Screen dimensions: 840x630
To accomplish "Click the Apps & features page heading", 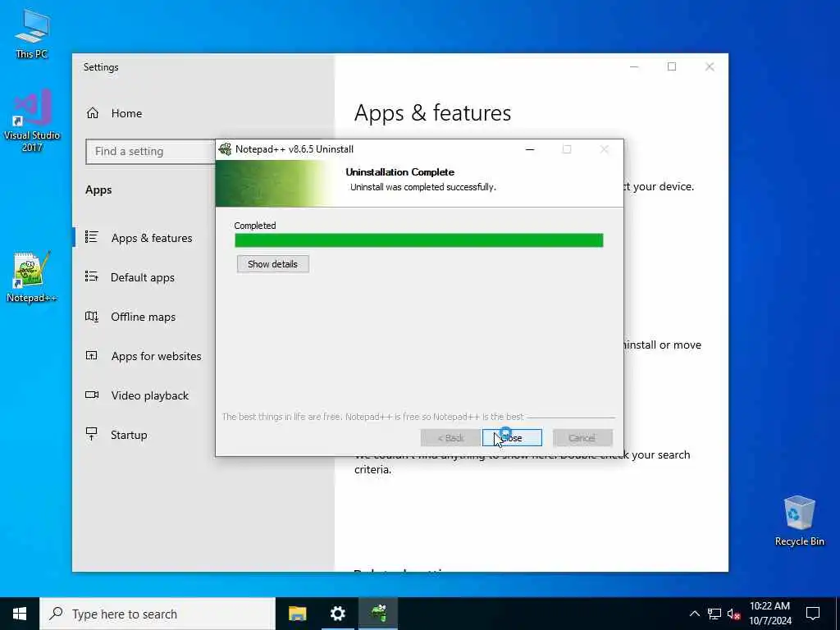I will 432,113.
